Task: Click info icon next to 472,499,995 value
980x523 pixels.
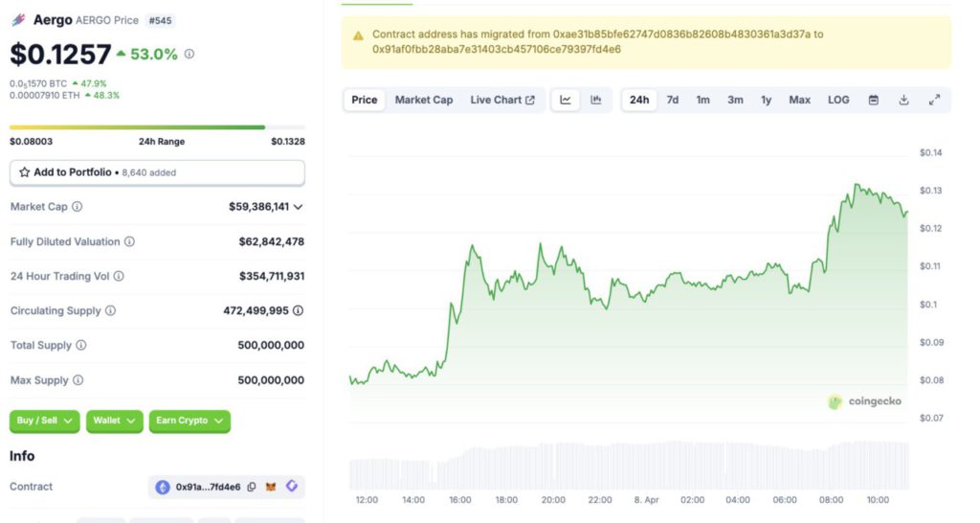Action: click(299, 310)
